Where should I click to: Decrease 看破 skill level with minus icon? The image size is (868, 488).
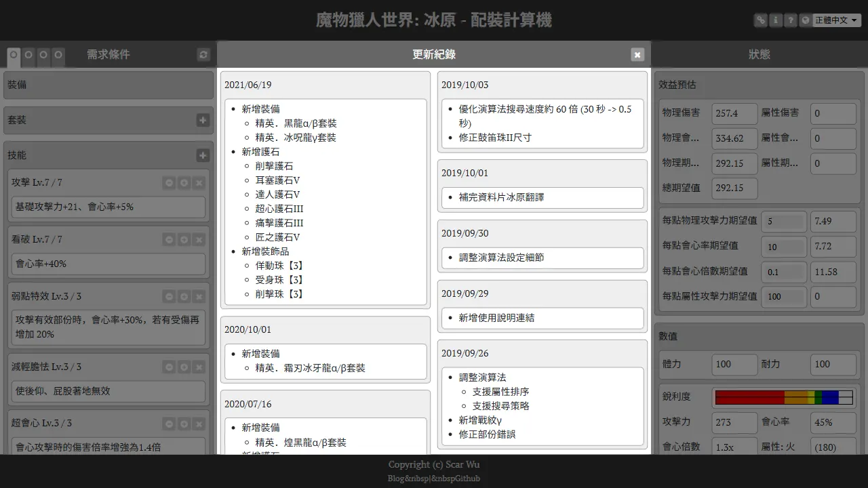(169, 239)
